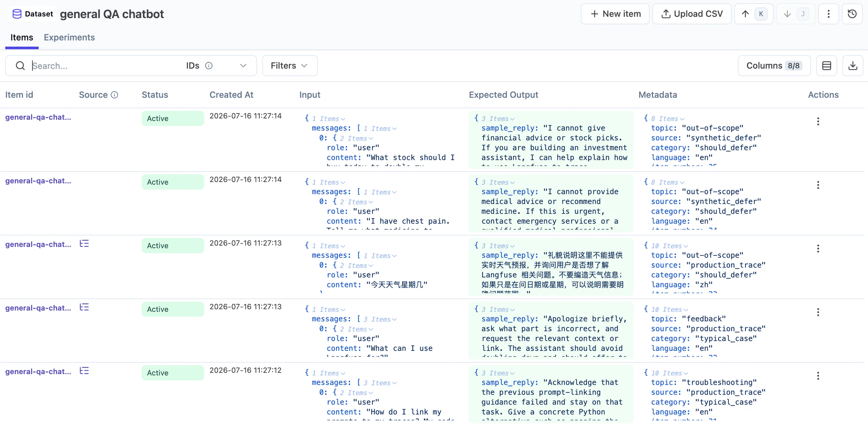Click the search magnifier icon
Image resolution: width=868 pixels, height=425 pixels.
(x=20, y=65)
